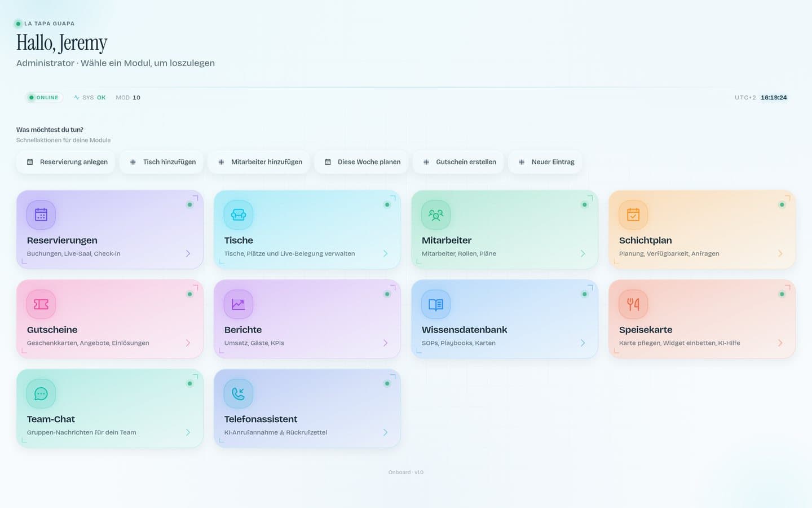Click the chevron on Gutscheine card

188,343
